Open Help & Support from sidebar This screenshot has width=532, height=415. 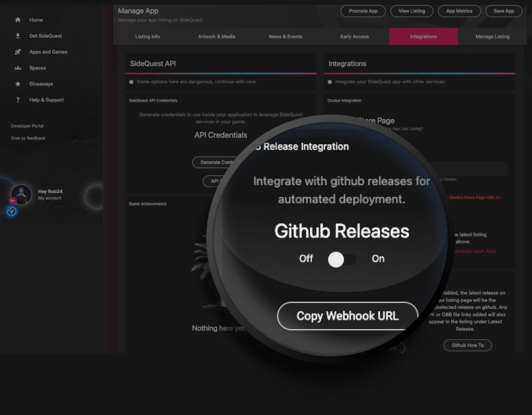pos(47,100)
